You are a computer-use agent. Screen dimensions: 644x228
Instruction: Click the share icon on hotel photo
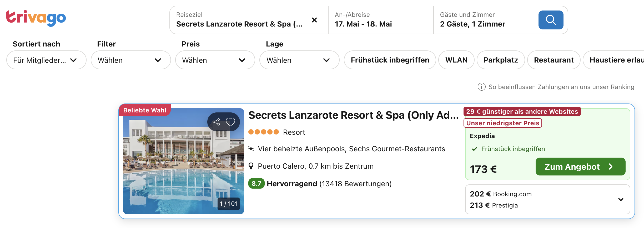pyautogui.click(x=216, y=122)
